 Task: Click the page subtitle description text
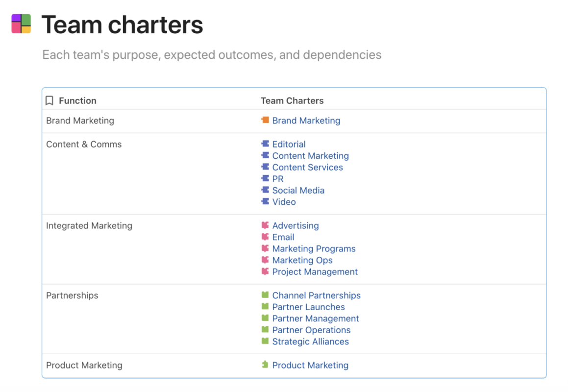212,54
